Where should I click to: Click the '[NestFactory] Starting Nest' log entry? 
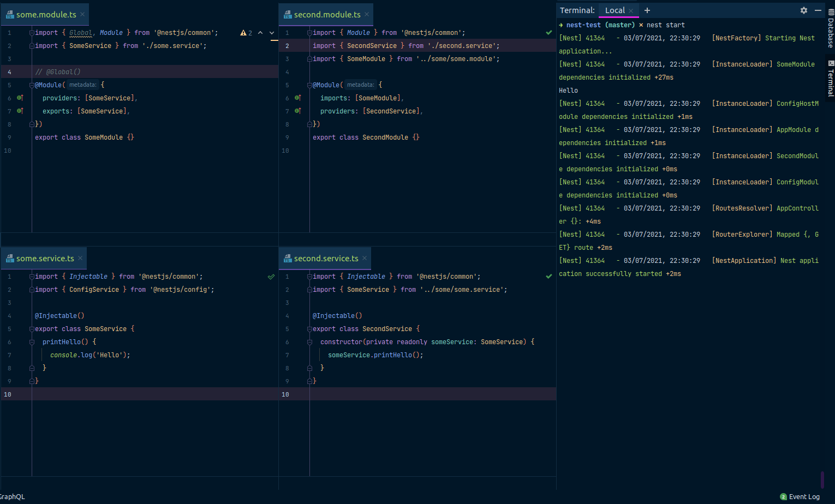(763, 38)
